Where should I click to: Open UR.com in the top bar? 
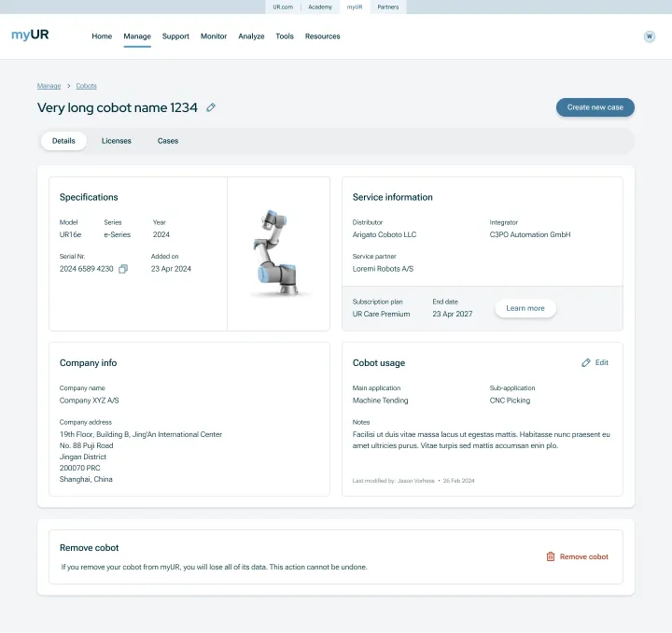pos(283,7)
